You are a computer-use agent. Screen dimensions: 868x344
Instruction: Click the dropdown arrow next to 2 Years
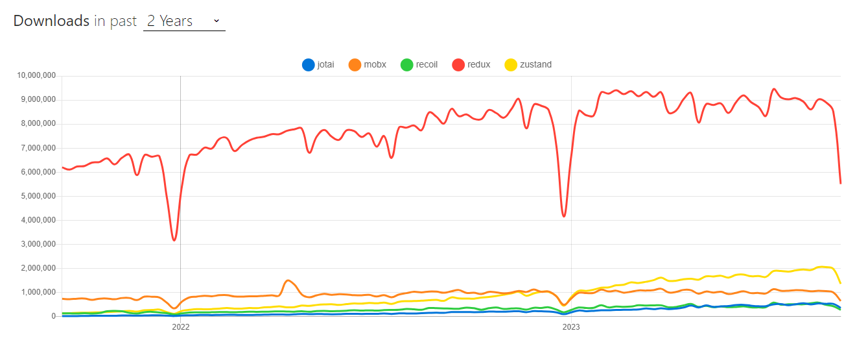(217, 21)
